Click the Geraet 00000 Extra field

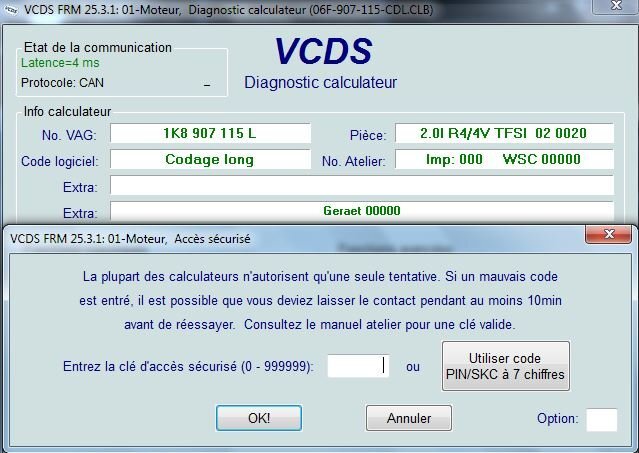pyautogui.click(x=362, y=211)
